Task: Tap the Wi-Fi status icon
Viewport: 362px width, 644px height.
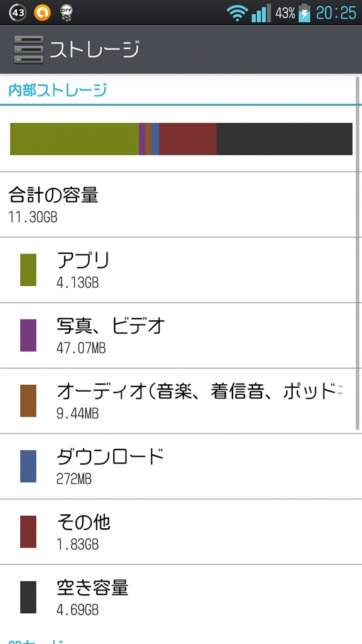Action: pos(237,13)
